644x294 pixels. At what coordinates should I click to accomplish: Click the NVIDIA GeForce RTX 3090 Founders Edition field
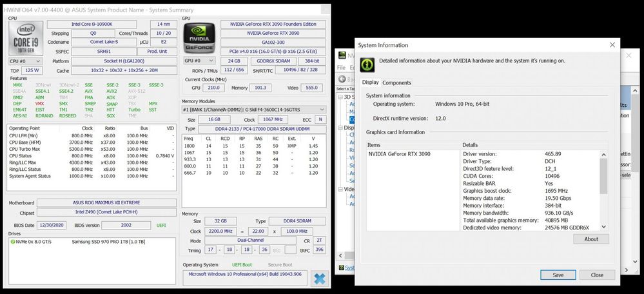click(273, 24)
